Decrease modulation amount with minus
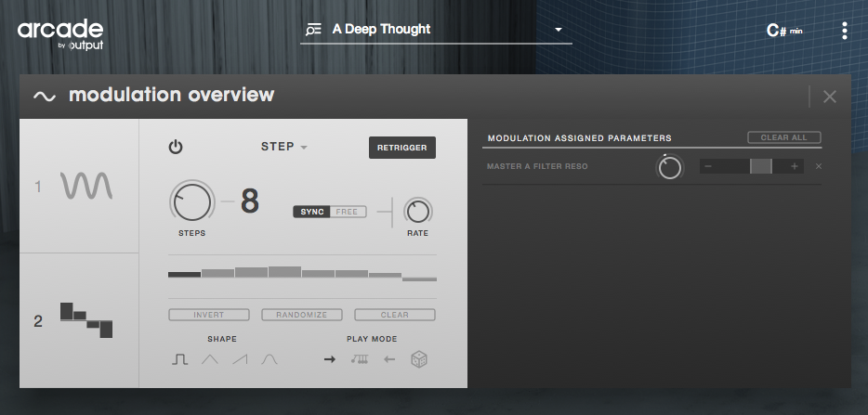The image size is (868, 415). click(x=708, y=166)
